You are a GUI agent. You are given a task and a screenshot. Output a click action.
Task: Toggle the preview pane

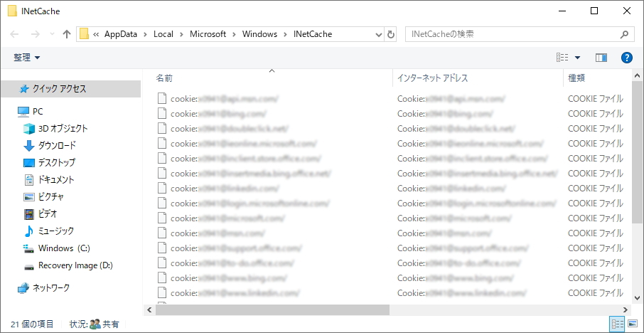tap(601, 58)
